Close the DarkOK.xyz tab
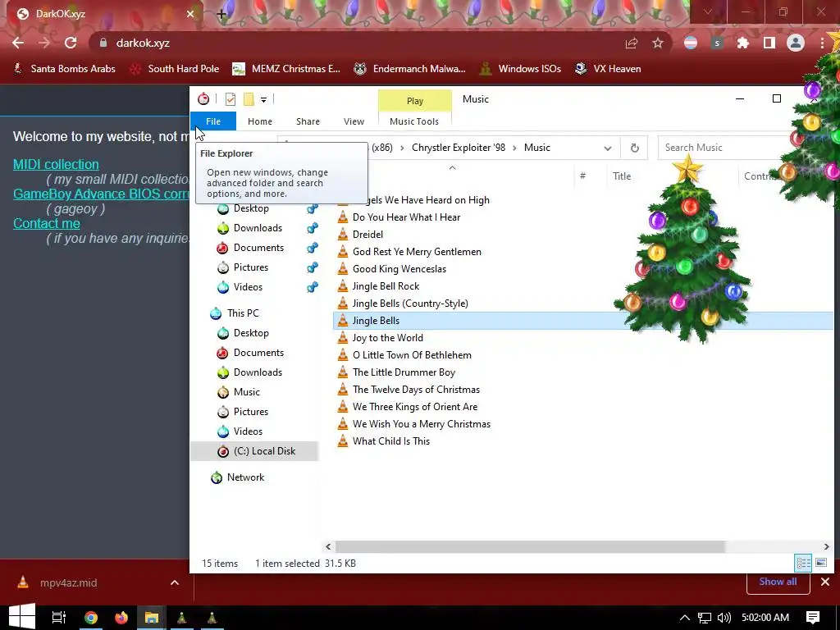Viewport: 840px width, 630px height. pyautogui.click(x=190, y=14)
